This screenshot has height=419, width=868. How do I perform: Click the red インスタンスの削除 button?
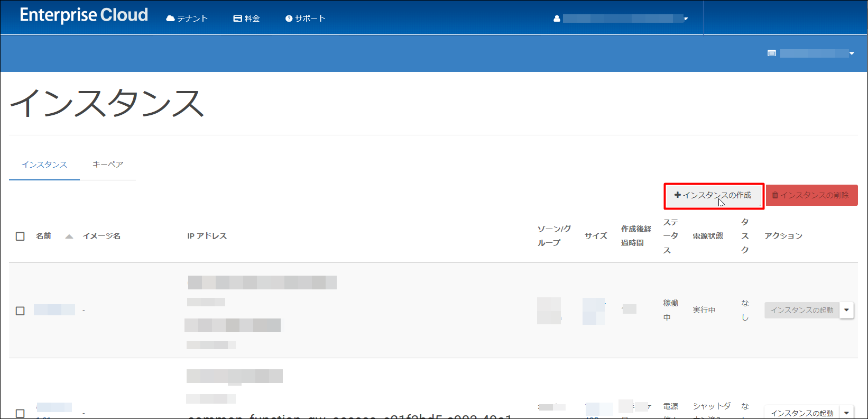click(811, 195)
